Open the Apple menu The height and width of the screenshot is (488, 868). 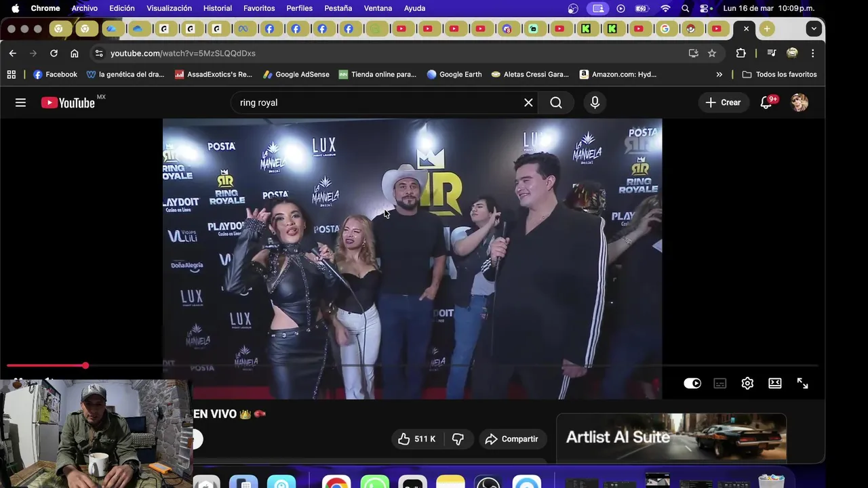pos(15,8)
